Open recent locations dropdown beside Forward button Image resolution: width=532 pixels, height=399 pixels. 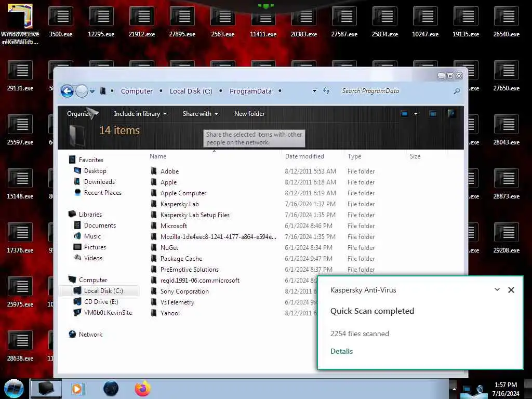(x=92, y=91)
